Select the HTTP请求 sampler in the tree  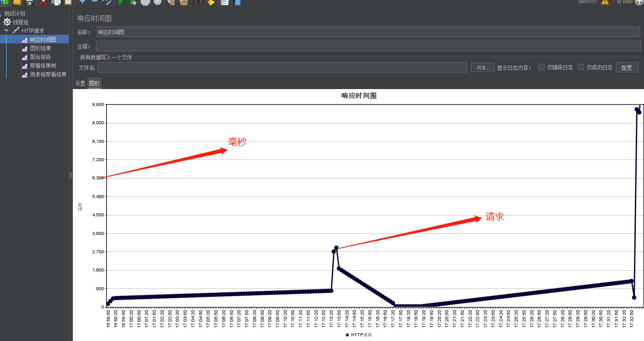pos(33,31)
